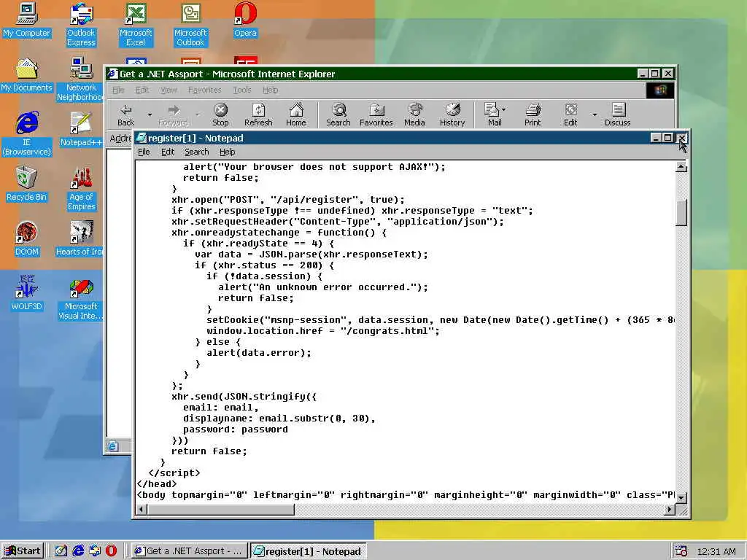This screenshot has height=560, width=747.
Task: Click the Mail toolbar button in IE
Action: pyautogui.click(x=492, y=115)
